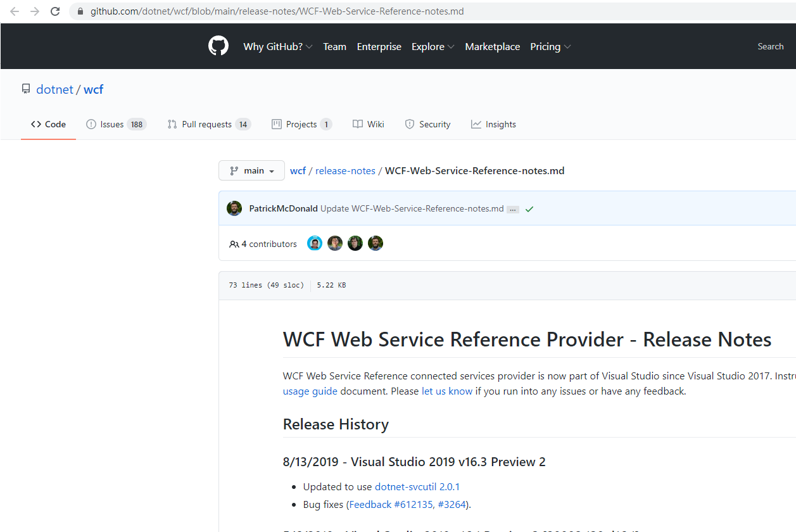Click the third contributor avatar
796x532 pixels.
pyautogui.click(x=355, y=243)
